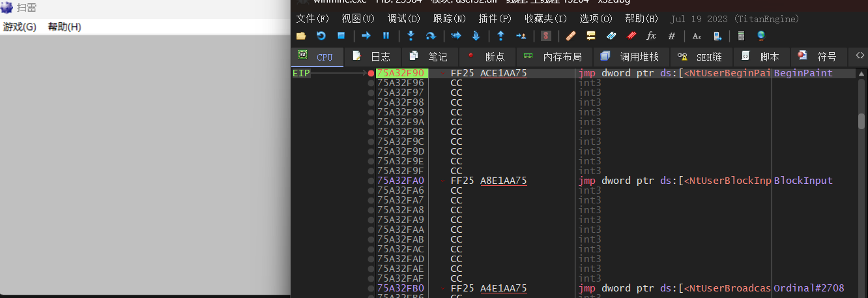Click the step over icon
The height and width of the screenshot is (298, 868).
point(430,36)
